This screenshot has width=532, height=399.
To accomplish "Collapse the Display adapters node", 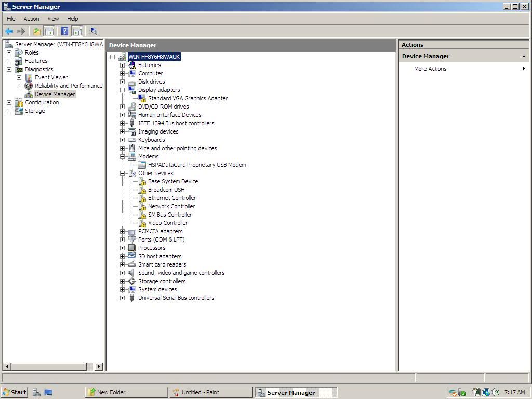I will point(122,90).
